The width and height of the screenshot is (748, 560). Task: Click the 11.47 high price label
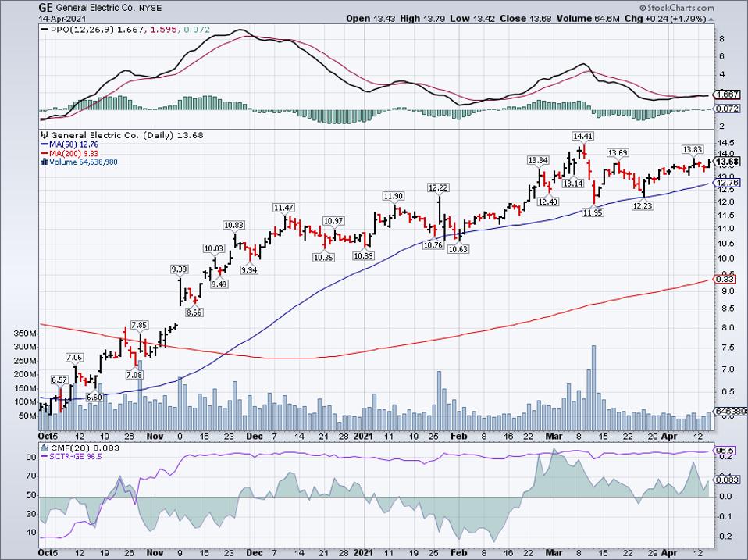coord(283,208)
